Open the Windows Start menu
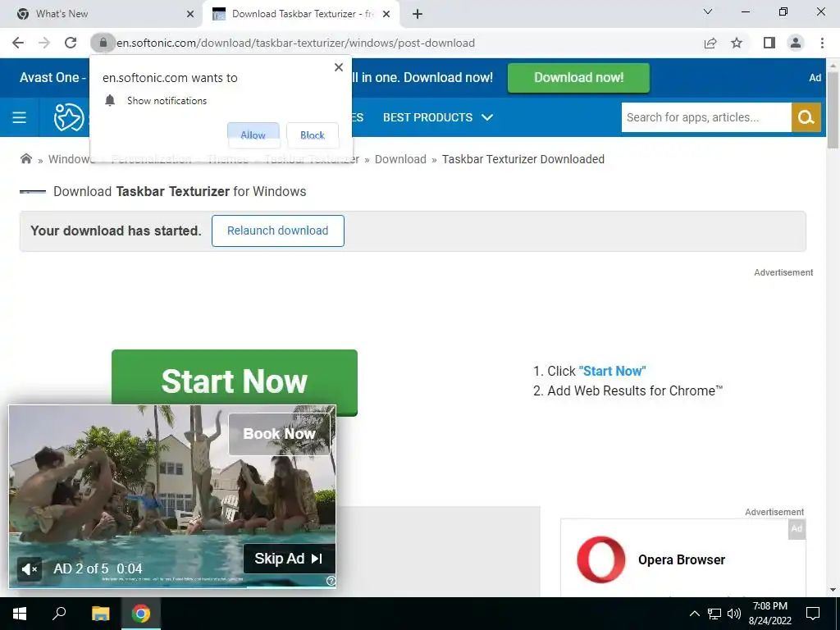 (x=20, y=614)
